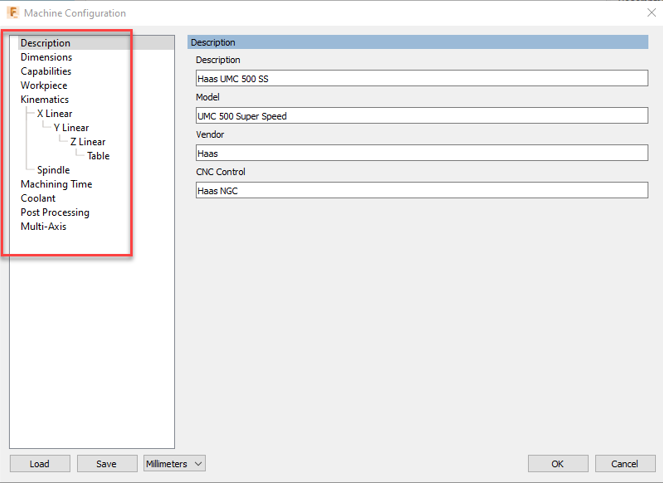Click the Fusion icon in the title bar
This screenshot has width=663, height=483.
coord(13,13)
